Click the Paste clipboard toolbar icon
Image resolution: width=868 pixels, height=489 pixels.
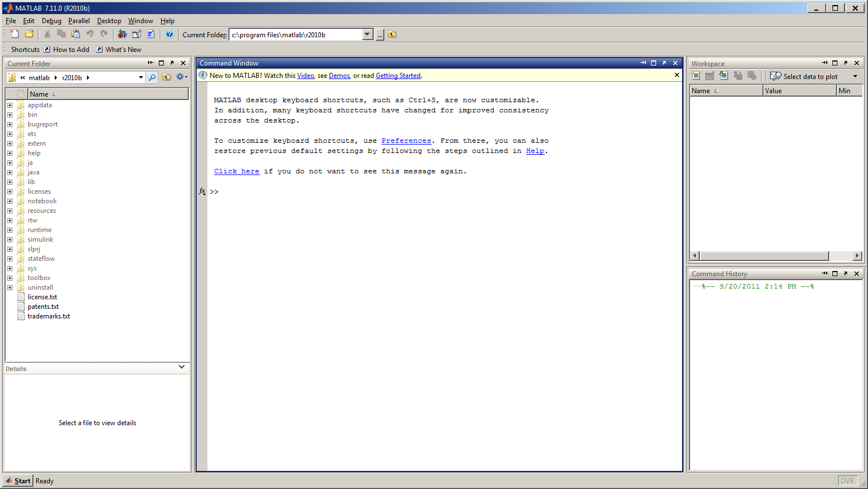click(76, 34)
